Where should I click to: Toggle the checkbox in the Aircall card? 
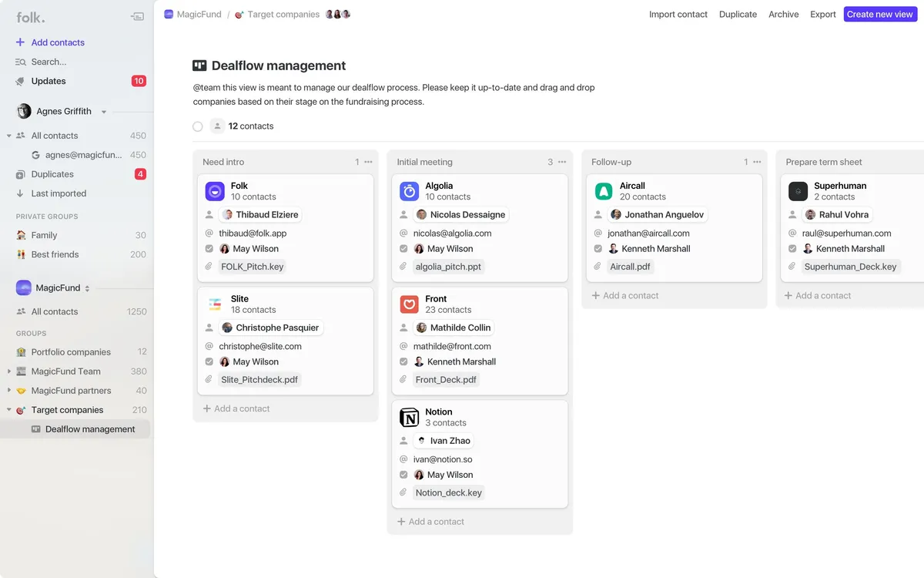point(598,249)
